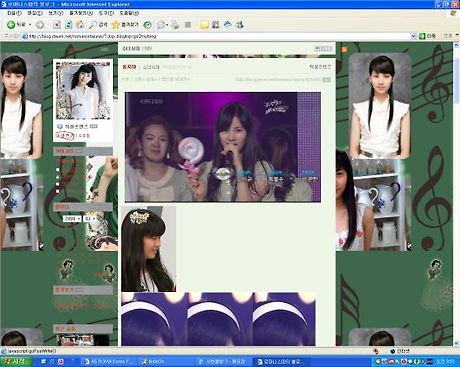
Task: Open the 보기(V) View menu
Action: point(55,13)
